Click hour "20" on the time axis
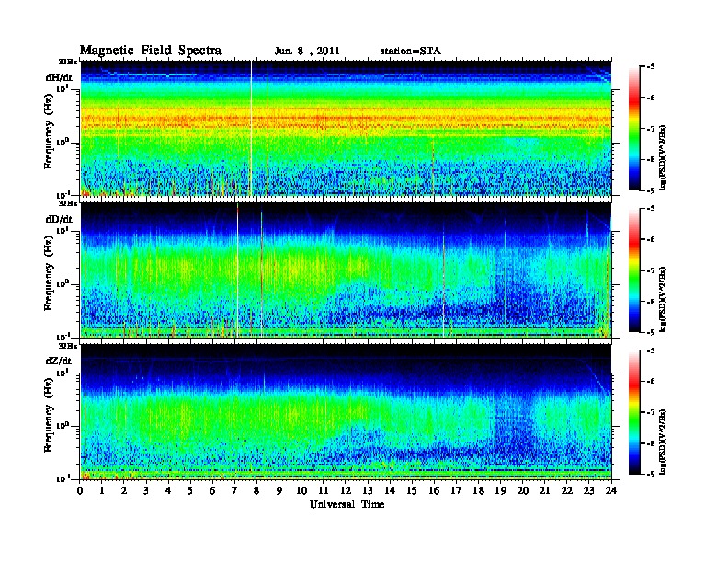Viewport: 728px width, 563px height. pos(522,491)
